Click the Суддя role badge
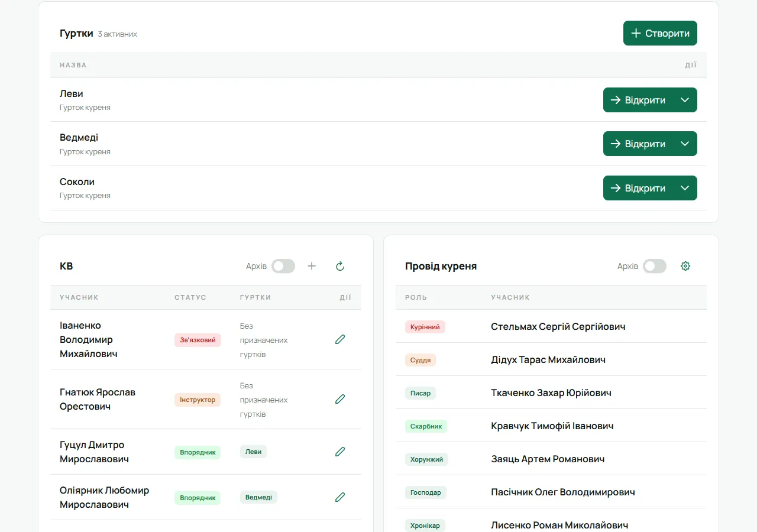This screenshot has height=532, width=757. click(x=420, y=360)
